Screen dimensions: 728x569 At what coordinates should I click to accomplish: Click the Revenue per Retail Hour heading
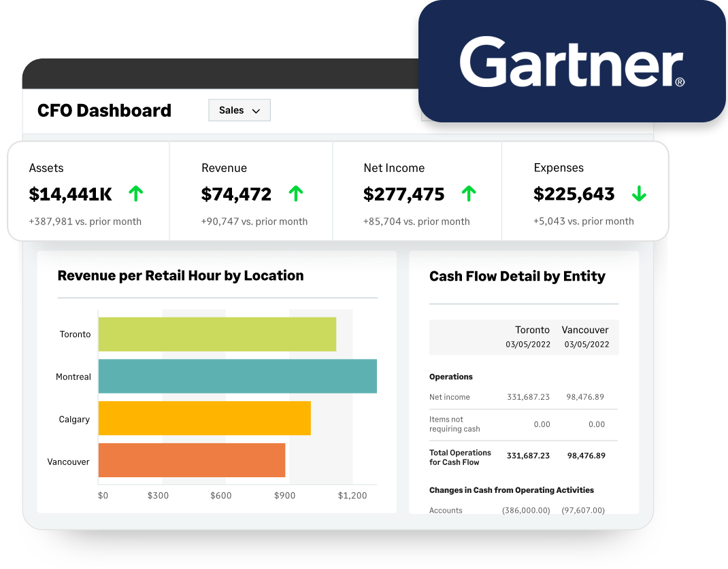point(180,275)
